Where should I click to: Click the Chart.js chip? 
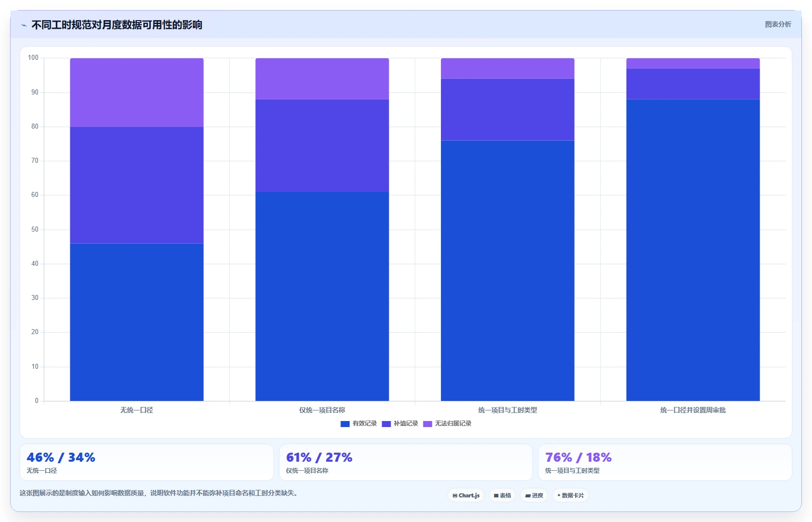point(466,495)
